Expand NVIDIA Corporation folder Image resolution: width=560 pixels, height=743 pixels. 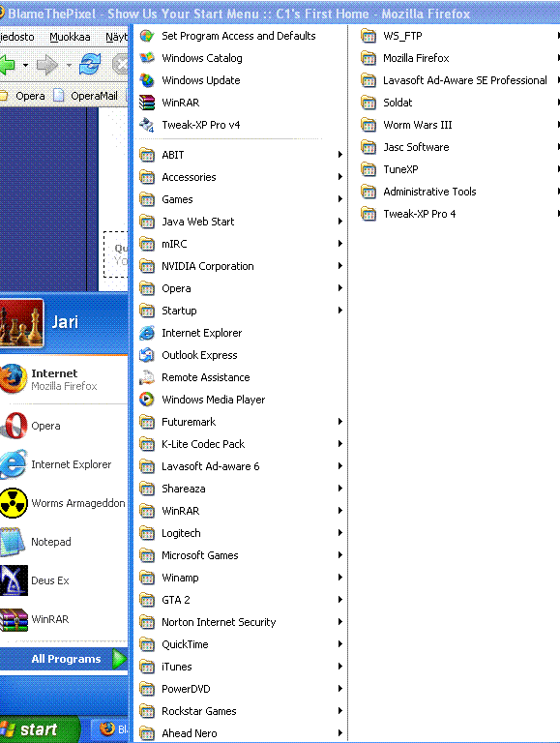[x=240, y=266]
